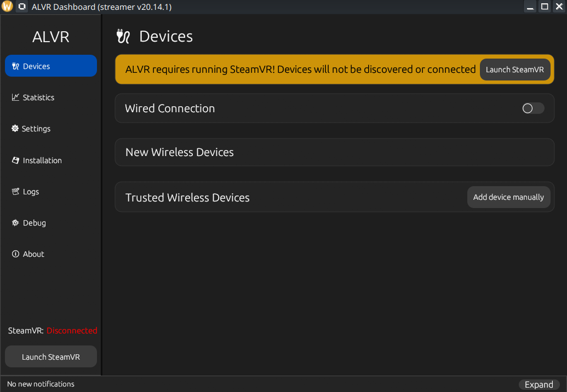This screenshot has width=567, height=392.
Task: Click the Installation disk icon
Action: coord(15,160)
